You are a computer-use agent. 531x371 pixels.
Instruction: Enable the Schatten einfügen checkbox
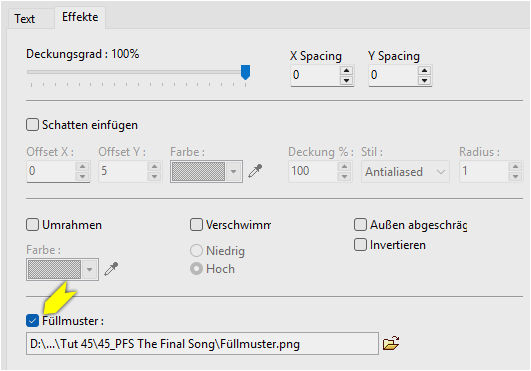33,125
